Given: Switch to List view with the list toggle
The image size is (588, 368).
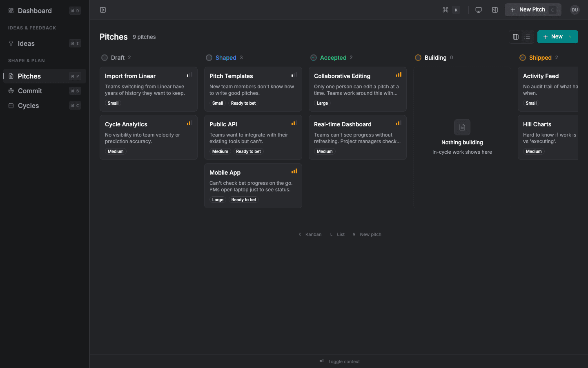Looking at the screenshot, I should [x=527, y=37].
